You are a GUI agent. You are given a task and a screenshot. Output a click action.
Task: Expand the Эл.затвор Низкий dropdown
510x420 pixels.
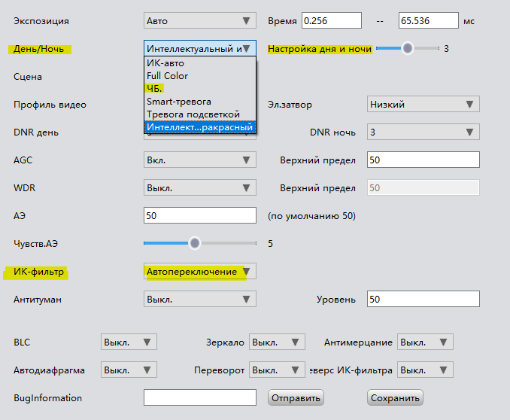423,105
